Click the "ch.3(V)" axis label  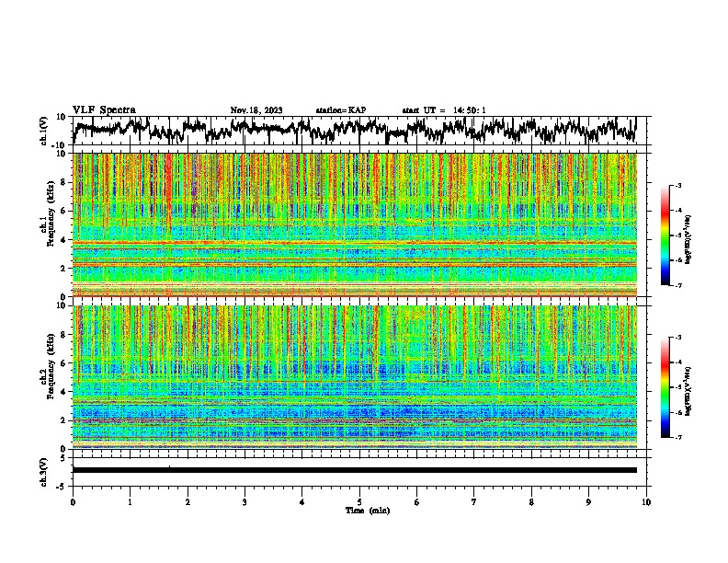pos(44,472)
